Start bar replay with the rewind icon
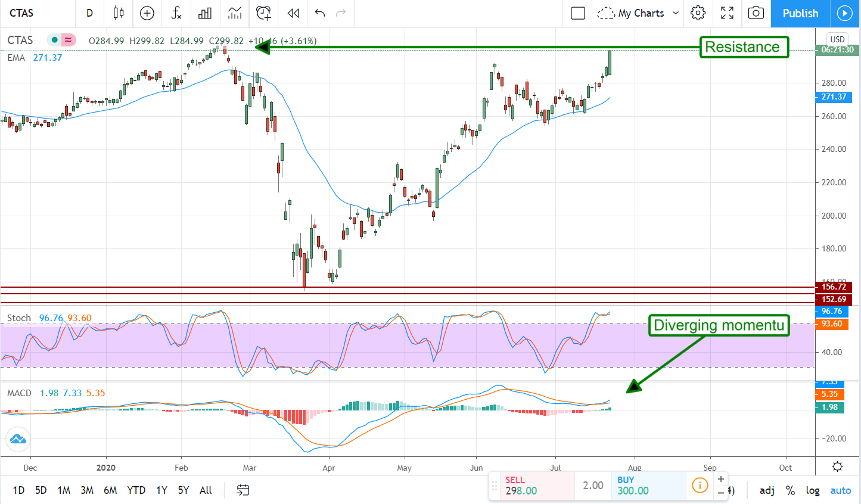Image resolution: width=861 pixels, height=504 pixels. click(x=293, y=13)
